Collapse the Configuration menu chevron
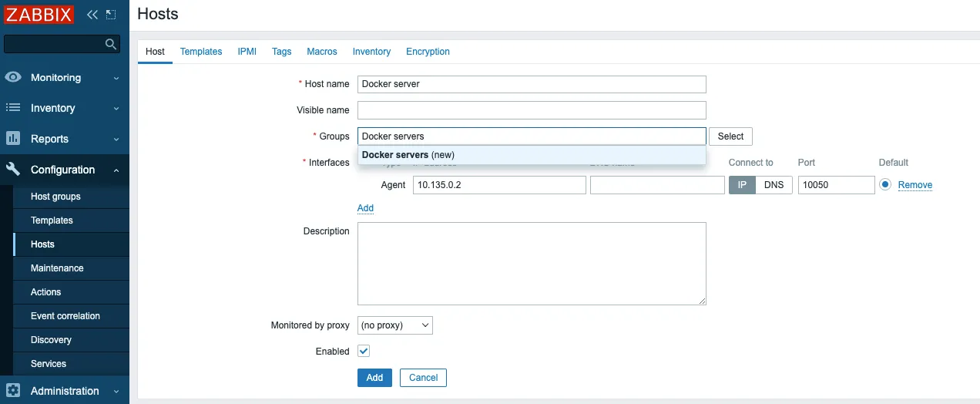Screen dimensions: 980x404 (116, 170)
